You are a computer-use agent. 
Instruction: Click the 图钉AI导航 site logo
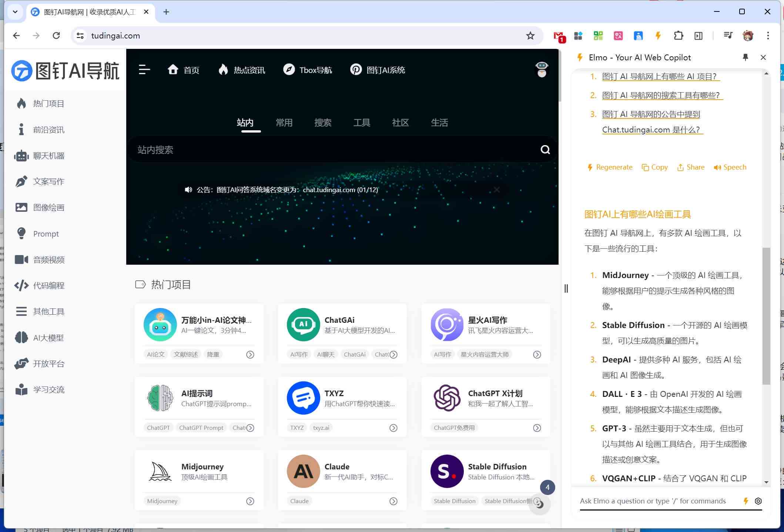(65, 70)
